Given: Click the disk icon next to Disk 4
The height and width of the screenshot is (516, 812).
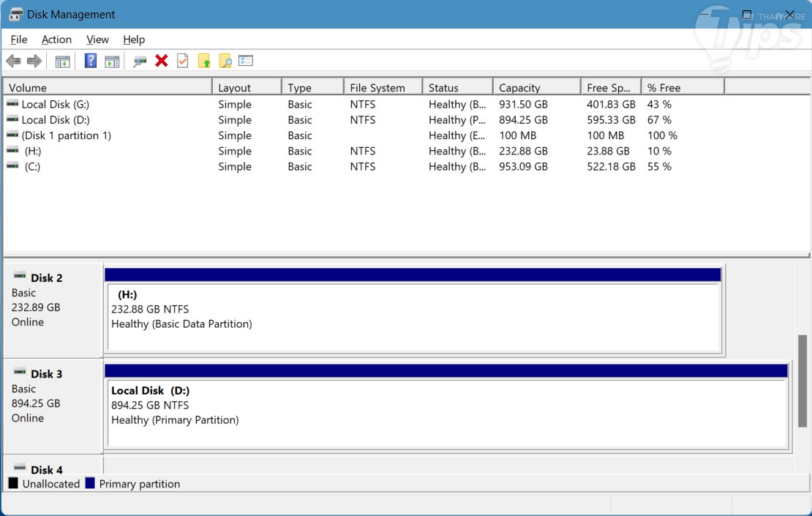Looking at the screenshot, I should 20,467.
